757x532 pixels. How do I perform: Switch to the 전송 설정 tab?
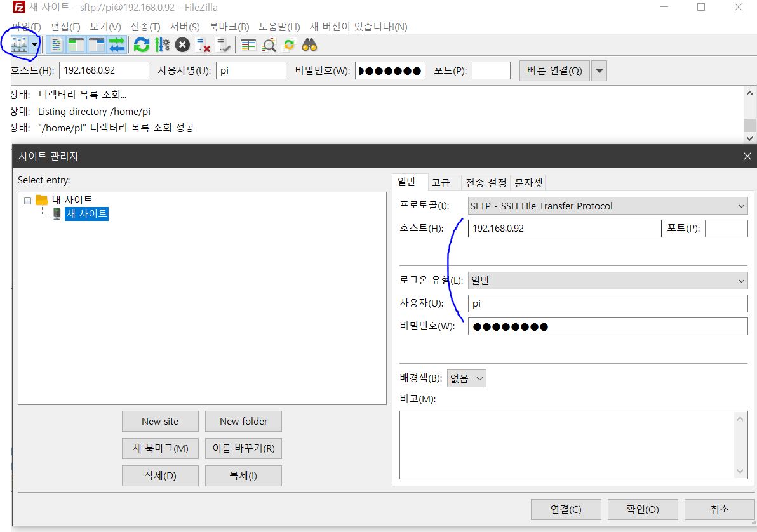tap(486, 182)
